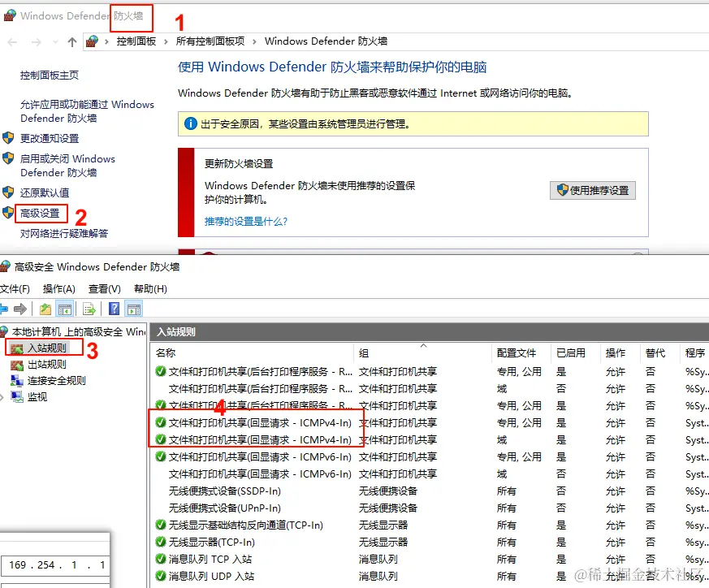Image resolution: width=709 pixels, height=588 pixels.
Task: Open the 还原默认值 link
Action: tap(45, 192)
